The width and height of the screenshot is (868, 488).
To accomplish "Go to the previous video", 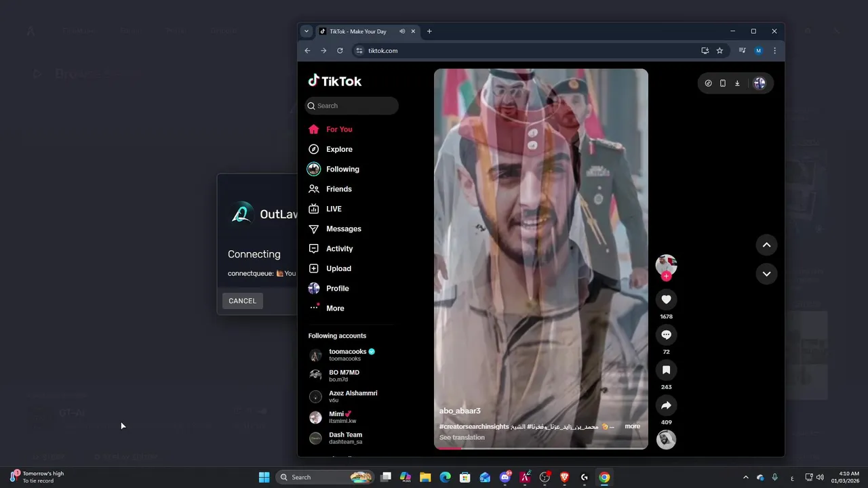I will [766, 245].
